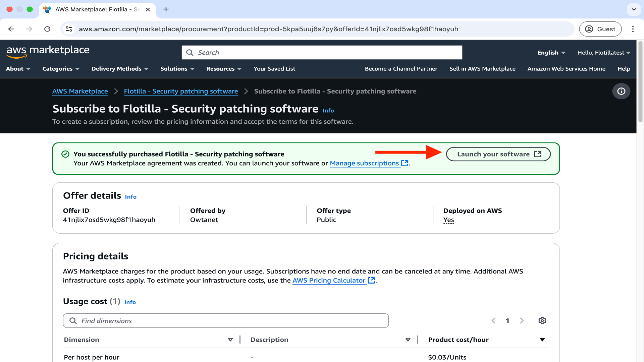644x362 pixels.
Task: Open the Manage subscriptions link
Action: tap(364, 163)
